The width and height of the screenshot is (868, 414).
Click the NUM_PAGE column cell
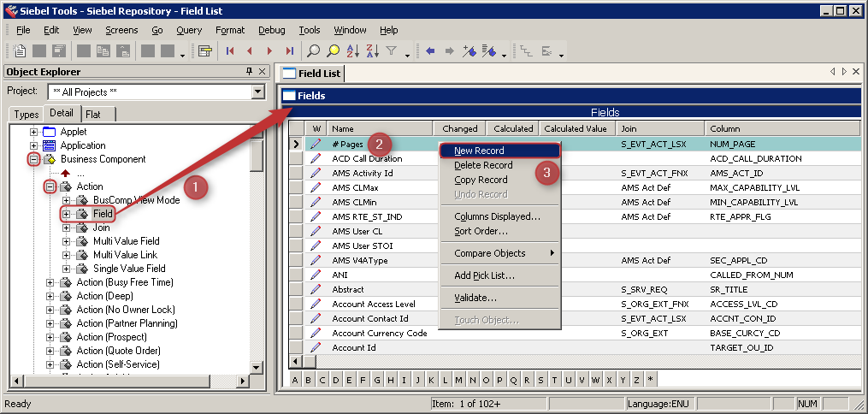coord(782,144)
